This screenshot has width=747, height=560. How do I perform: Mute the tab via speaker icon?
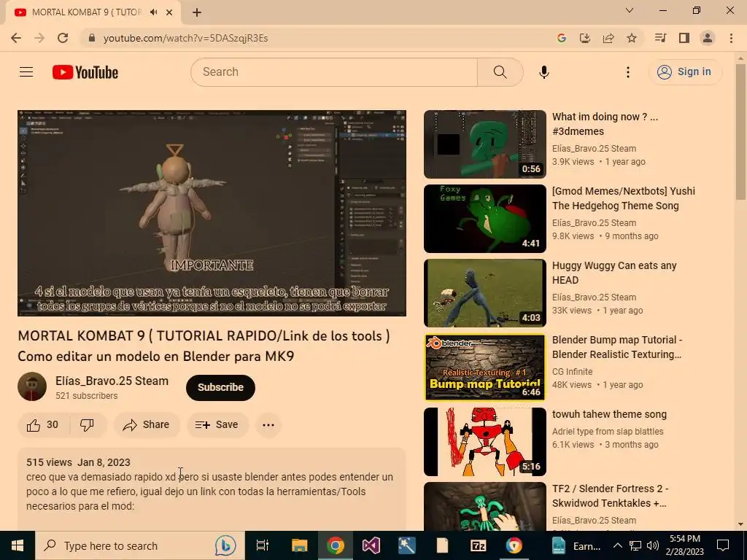click(x=153, y=12)
